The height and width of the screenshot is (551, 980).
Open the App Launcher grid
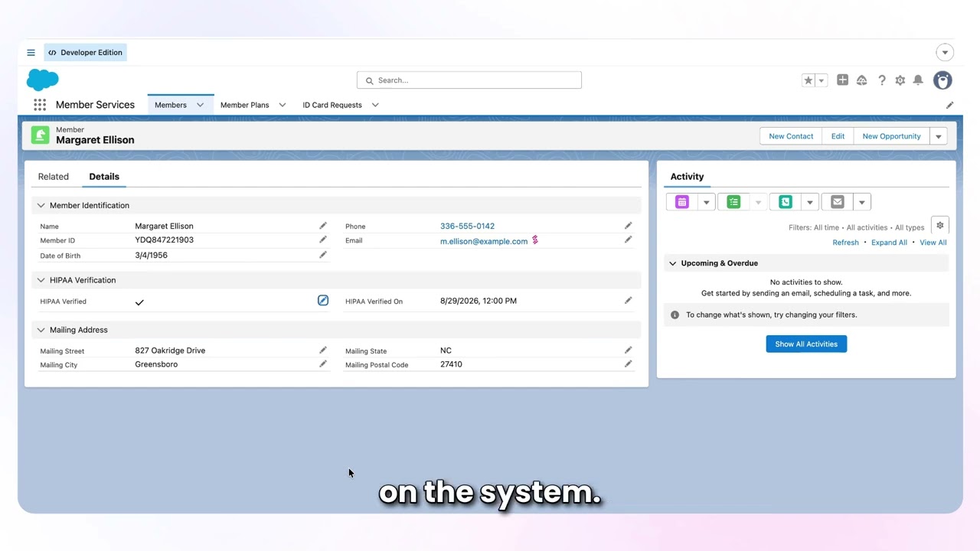[x=40, y=105]
